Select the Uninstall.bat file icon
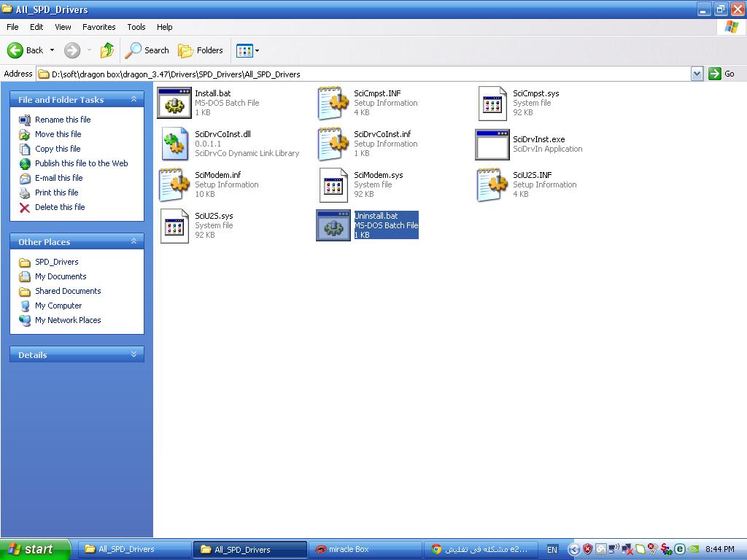The image size is (747, 560). pos(333,225)
